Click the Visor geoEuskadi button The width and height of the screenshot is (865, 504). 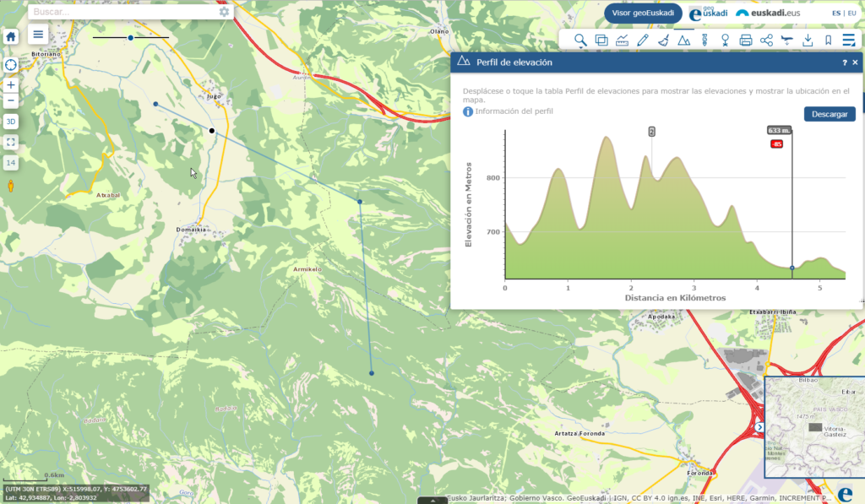[x=643, y=14]
